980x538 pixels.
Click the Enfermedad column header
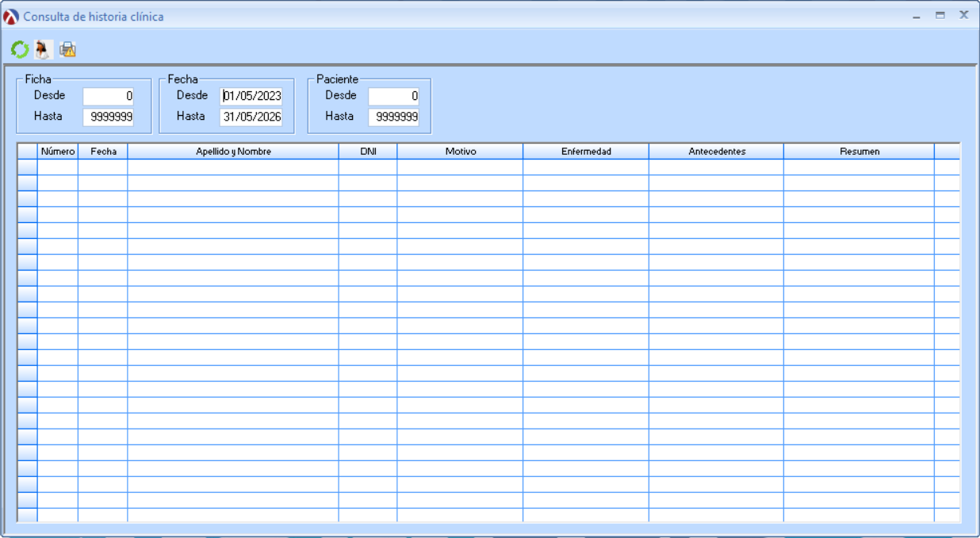(x=586, y=152)
